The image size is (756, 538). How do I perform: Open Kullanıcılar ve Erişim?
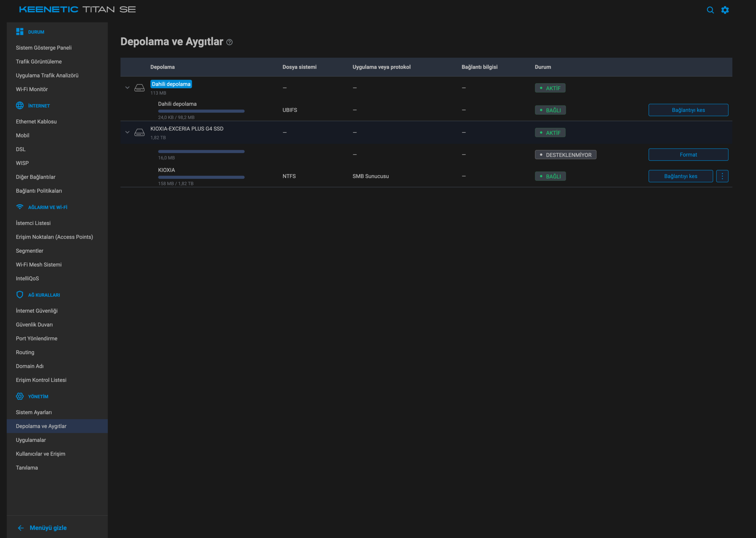(40, 454)
